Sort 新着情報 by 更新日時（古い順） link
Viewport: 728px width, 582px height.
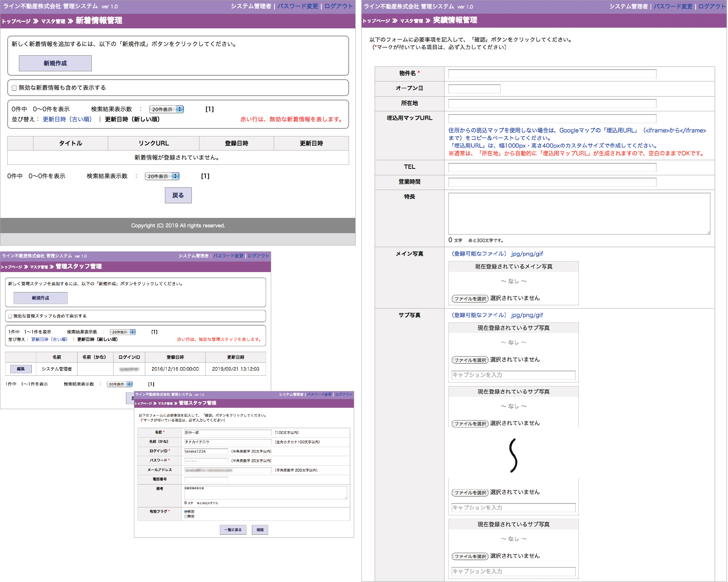point(67,119)
